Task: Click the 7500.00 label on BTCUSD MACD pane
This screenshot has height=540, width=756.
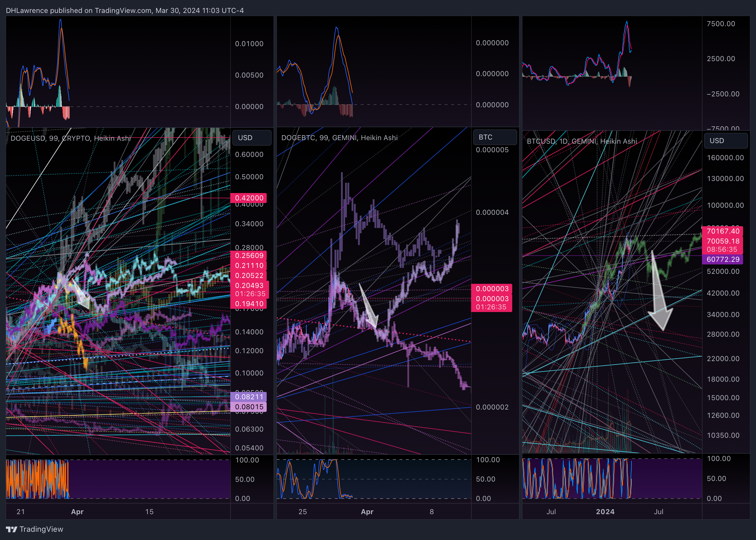Action: tap(721, 24)
